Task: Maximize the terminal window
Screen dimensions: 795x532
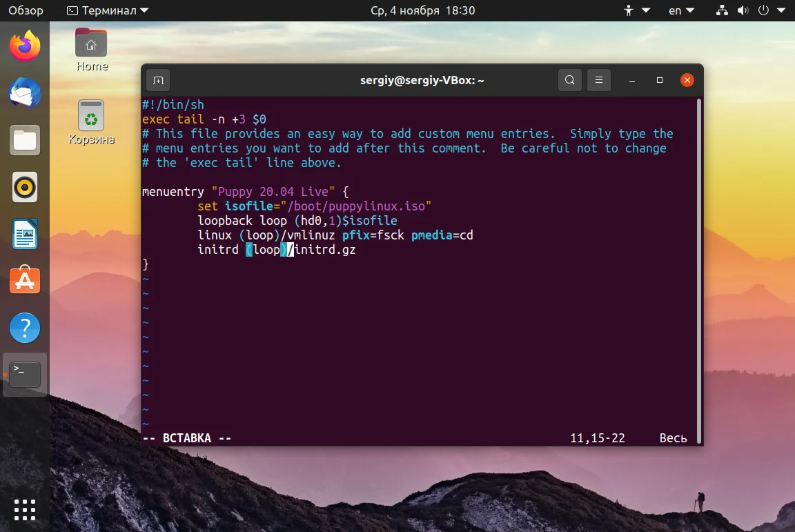Action: pos(660,80)
